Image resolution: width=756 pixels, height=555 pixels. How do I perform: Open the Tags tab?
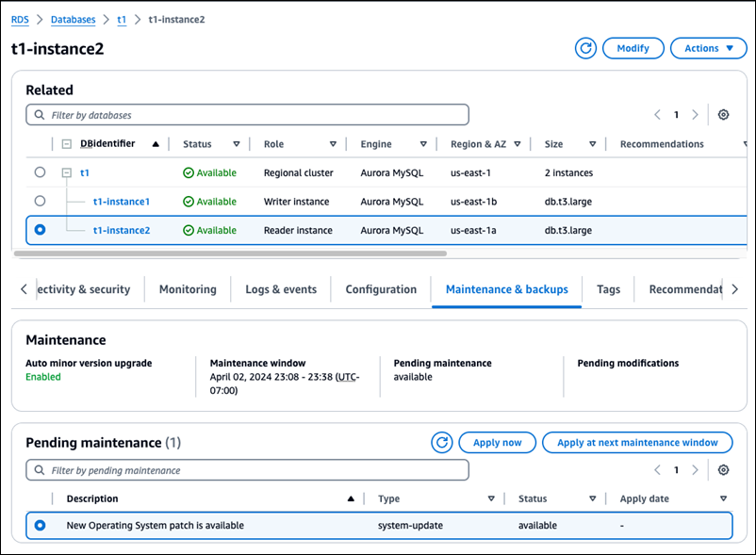pos(608,289)
